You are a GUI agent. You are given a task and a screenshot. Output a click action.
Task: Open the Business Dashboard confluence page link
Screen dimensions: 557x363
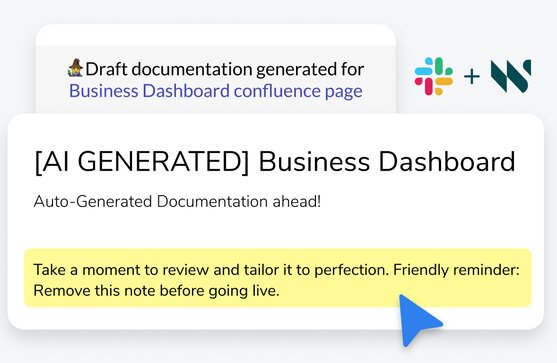pyautogui.click(x=216, y=91)
